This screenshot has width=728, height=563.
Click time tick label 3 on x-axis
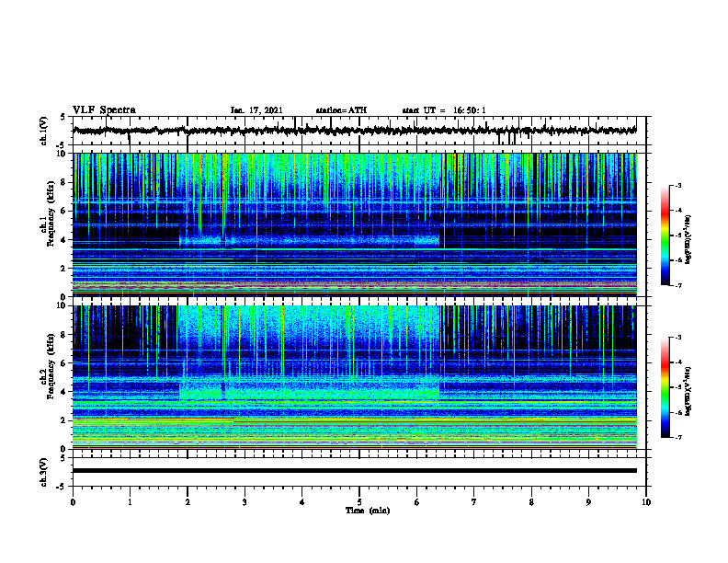(245, 502)
